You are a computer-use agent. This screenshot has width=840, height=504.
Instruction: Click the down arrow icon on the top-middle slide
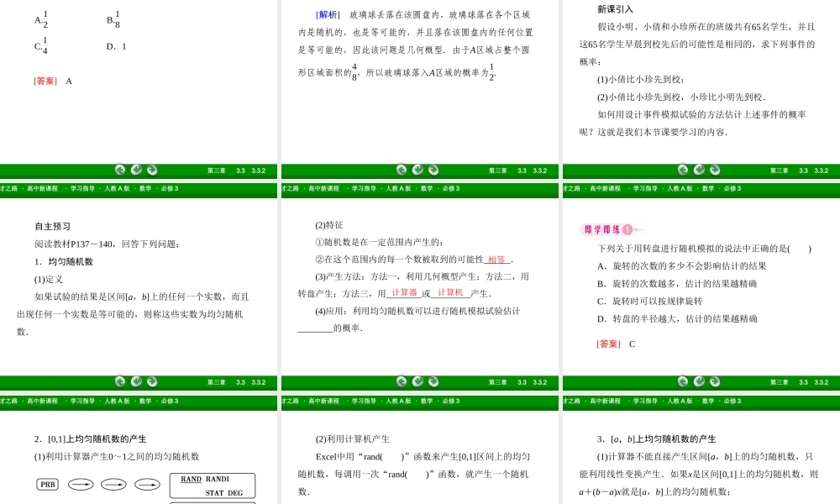(417, 170)
